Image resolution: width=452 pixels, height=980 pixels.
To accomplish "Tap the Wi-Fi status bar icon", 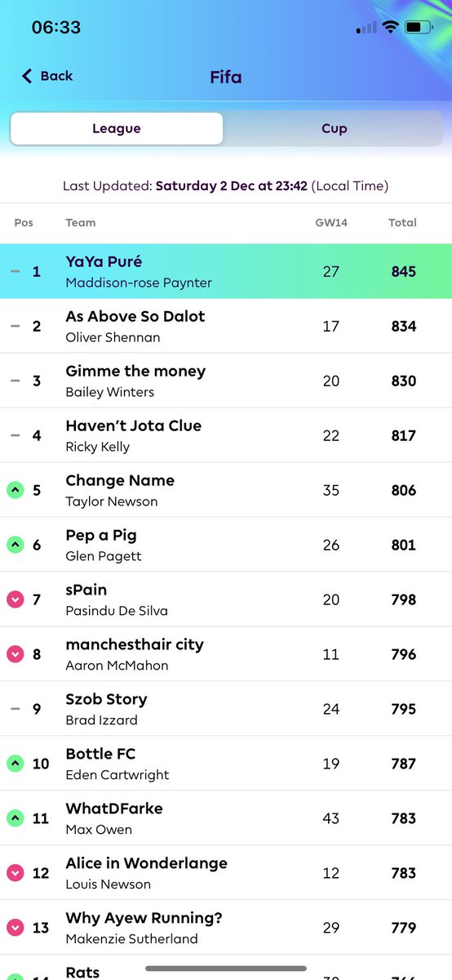I will click(390, 27).
